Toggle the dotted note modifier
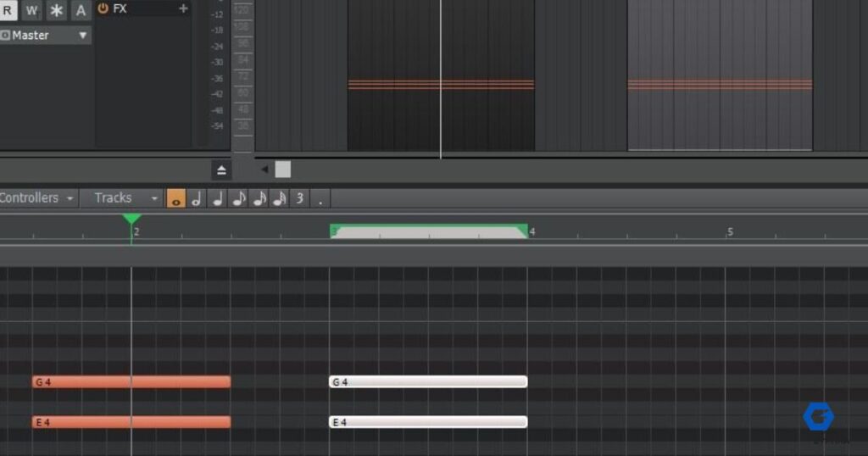The image size is (868, 456). 320,198
